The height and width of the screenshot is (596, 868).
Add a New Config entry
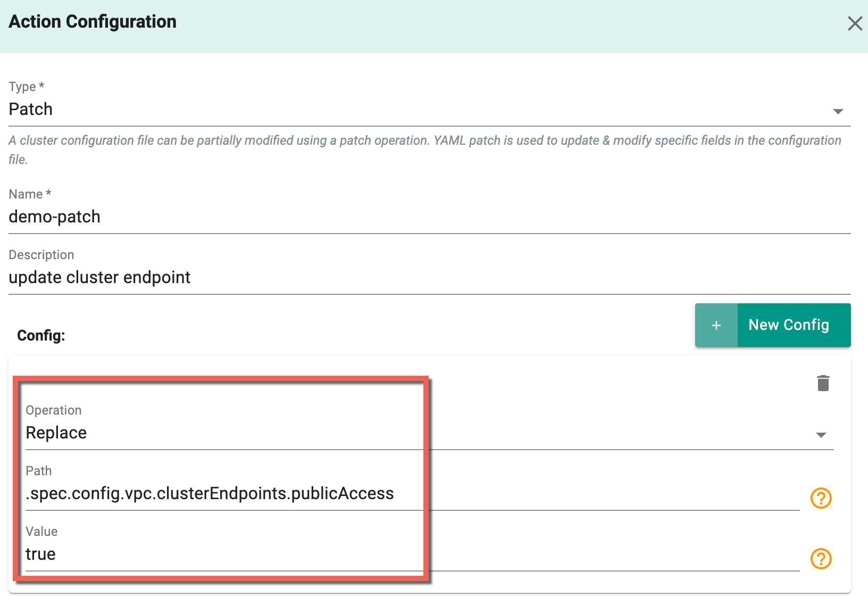point(773,325)
